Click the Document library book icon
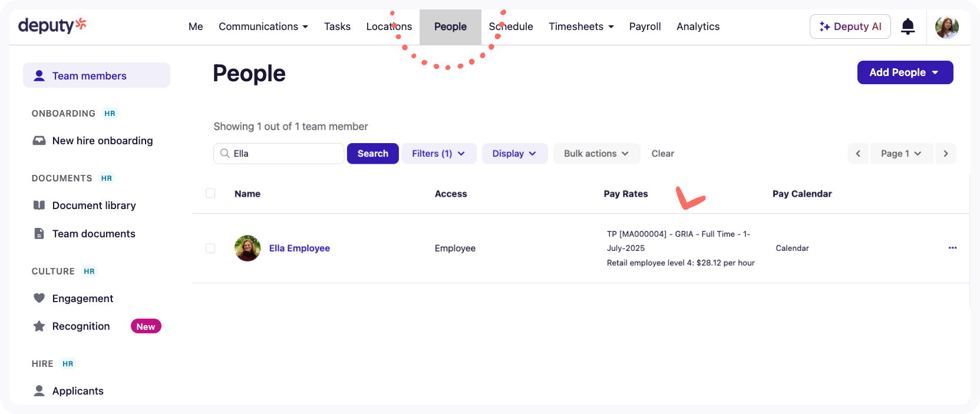Image resolution: width=980 pixels, height=414 pixels. click(x=39, y=206)
